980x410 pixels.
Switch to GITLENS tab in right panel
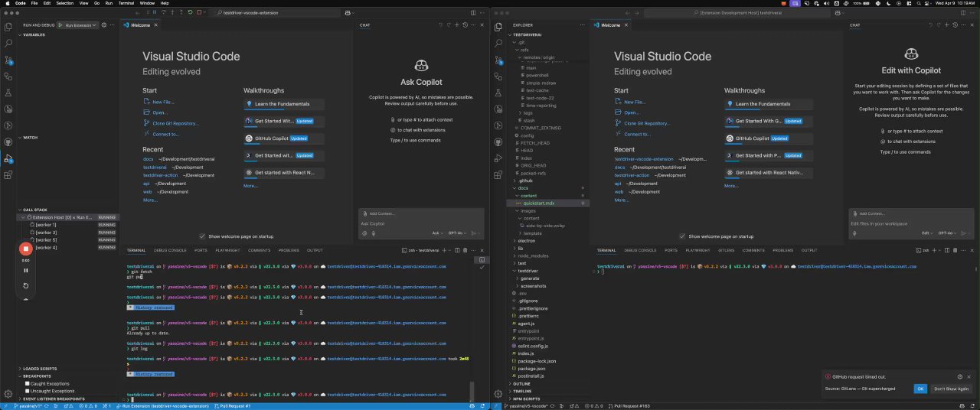pyautogui.click(x=726, y=250)
